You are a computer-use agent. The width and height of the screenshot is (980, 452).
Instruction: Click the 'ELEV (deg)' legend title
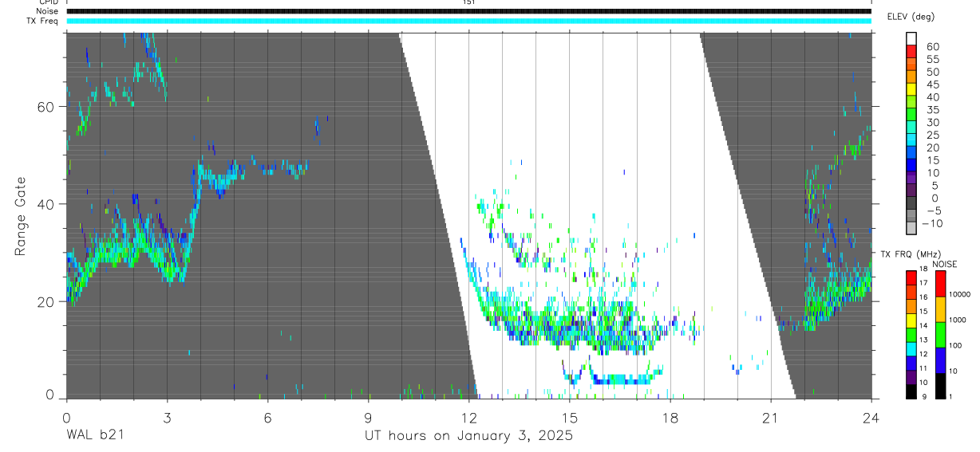pos(911,17)
